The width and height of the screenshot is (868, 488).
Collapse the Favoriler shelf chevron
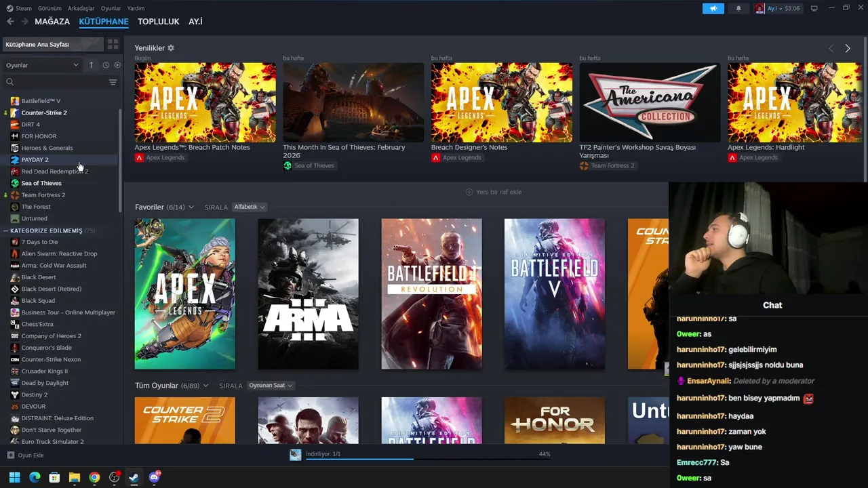(x=191, y=207)
